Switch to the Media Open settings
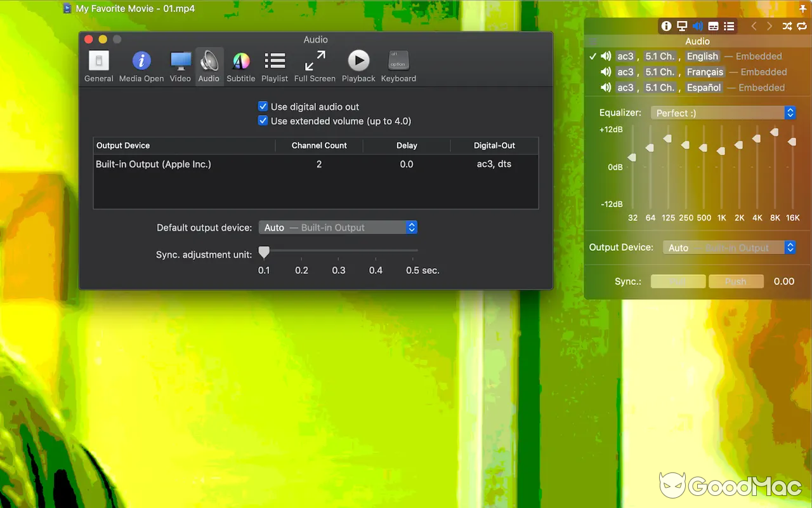The height and width of the screenshot is (508, 812). [x=141, y=63]
